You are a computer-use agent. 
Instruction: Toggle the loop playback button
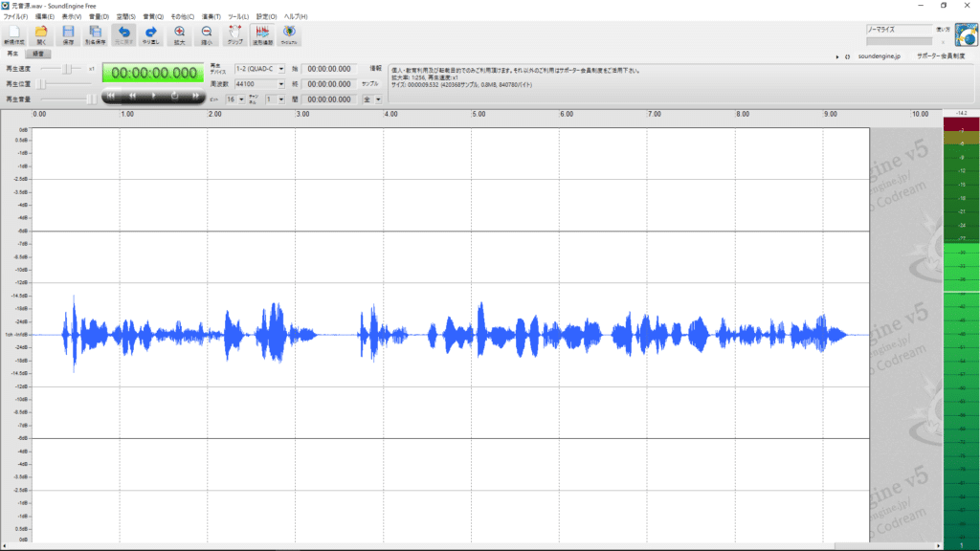[175, 96]
